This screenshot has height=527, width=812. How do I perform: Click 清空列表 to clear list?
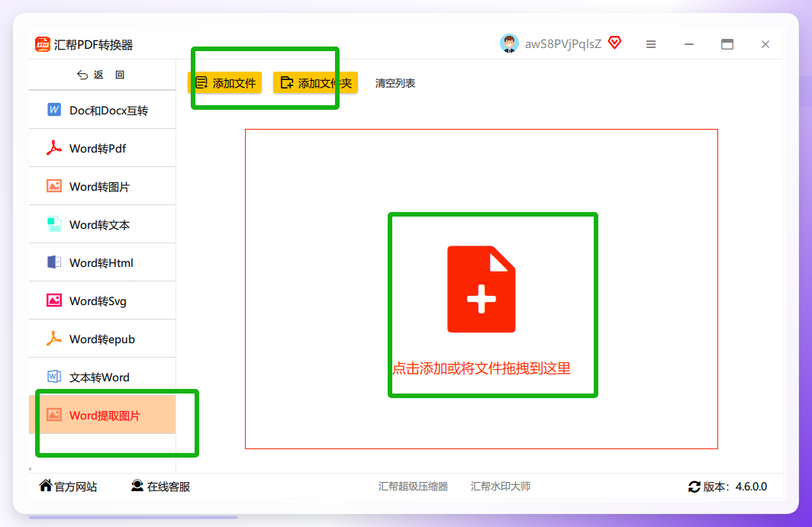[x=395, y=83]
